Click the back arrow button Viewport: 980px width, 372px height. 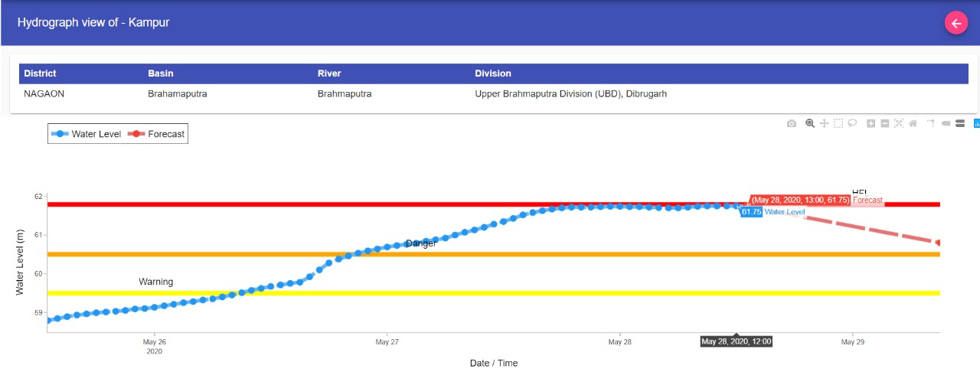tap(955, 23)
